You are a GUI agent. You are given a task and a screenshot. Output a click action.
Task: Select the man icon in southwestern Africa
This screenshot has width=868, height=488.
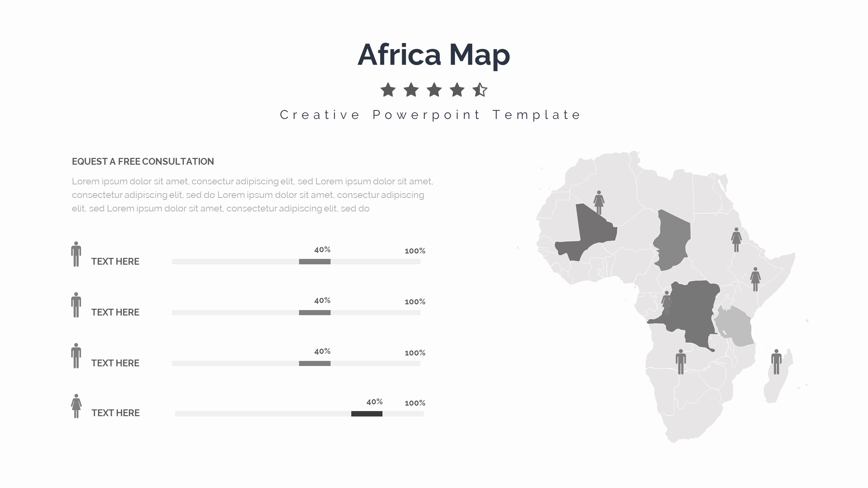click(x=680, y=362)
